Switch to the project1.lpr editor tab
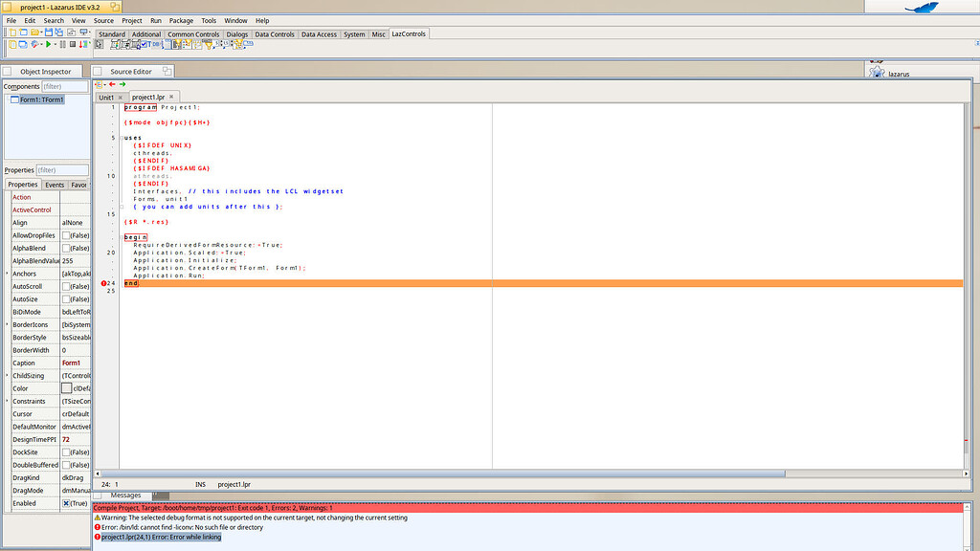 [x=150, y=97]
